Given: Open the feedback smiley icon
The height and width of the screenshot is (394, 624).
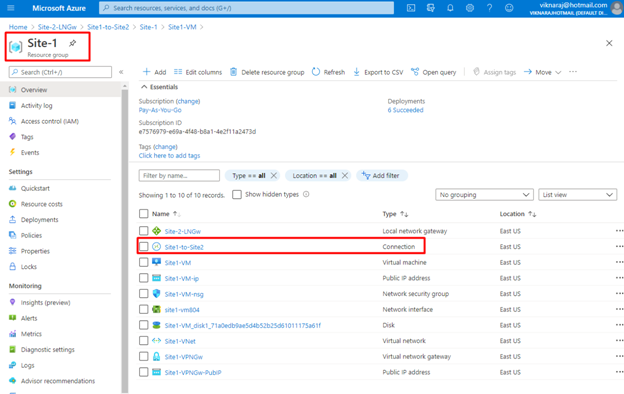Looking at the screenshot, I should point(509,8).
